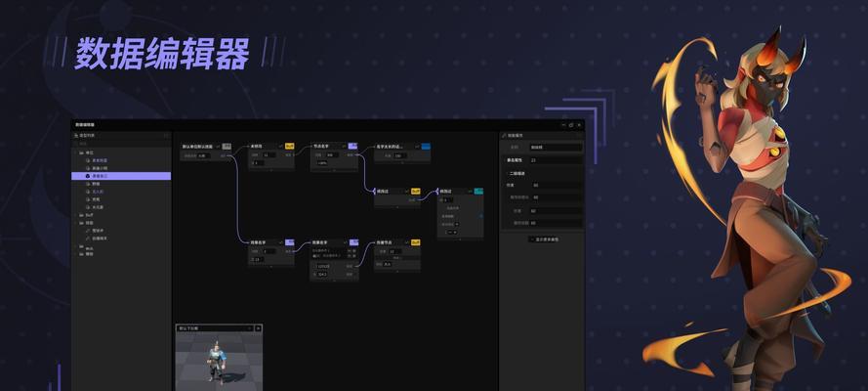Click the value field in the blue-tagged node
Viewport: 868px width, 391px height.
pos(401,155)
